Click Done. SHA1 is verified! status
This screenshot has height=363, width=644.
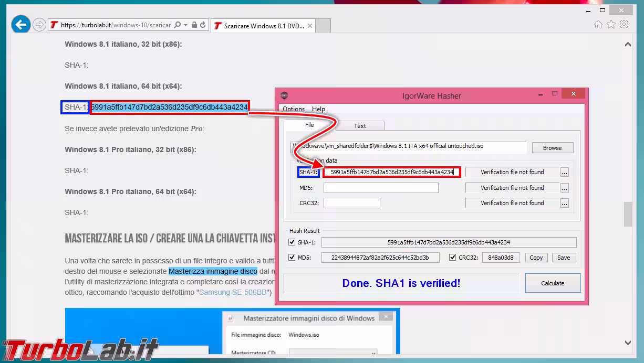[401, 283]
